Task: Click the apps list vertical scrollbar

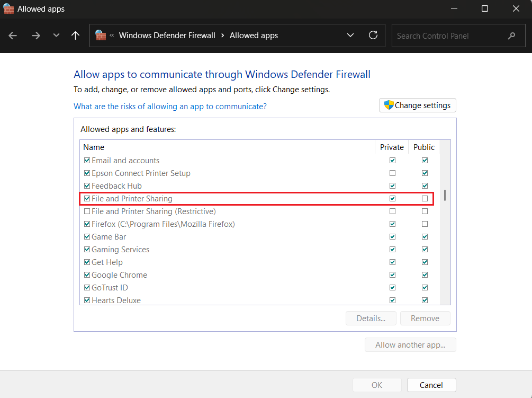Action: click(445, 196)
